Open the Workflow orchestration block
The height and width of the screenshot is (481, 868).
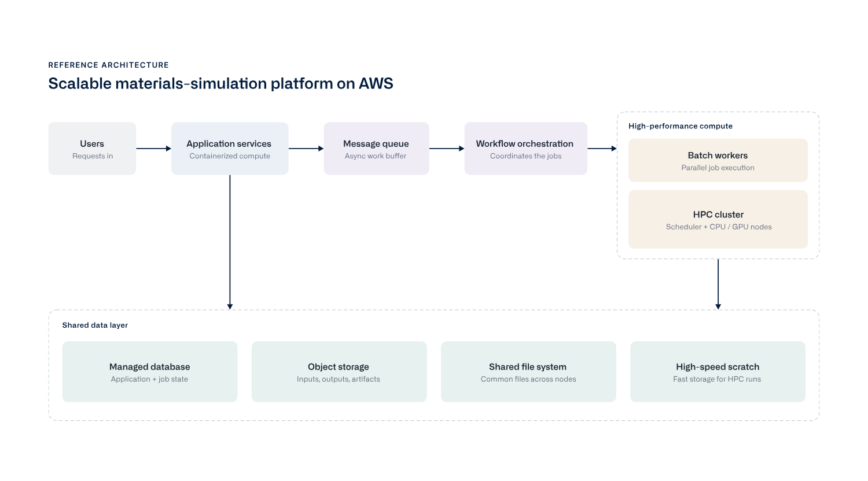525,149
